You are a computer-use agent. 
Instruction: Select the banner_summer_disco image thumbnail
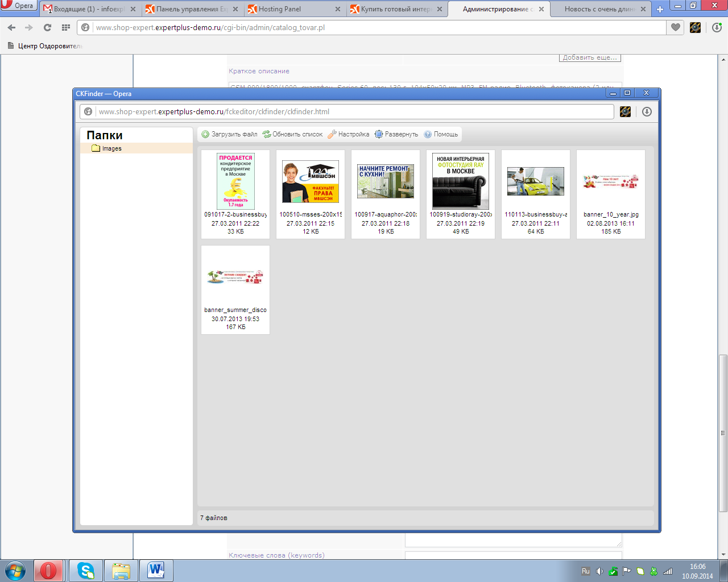tap(235, 277)
